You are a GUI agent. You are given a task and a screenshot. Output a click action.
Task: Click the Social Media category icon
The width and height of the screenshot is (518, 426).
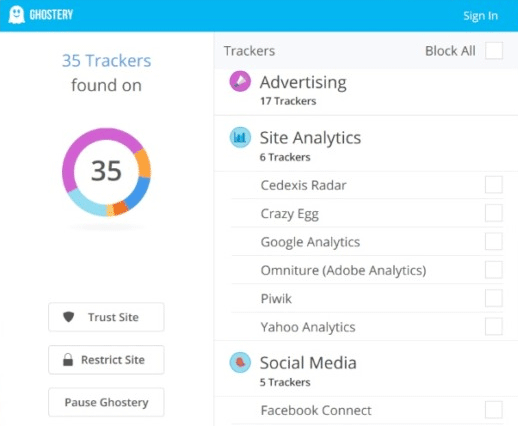(x=240, y=362)
